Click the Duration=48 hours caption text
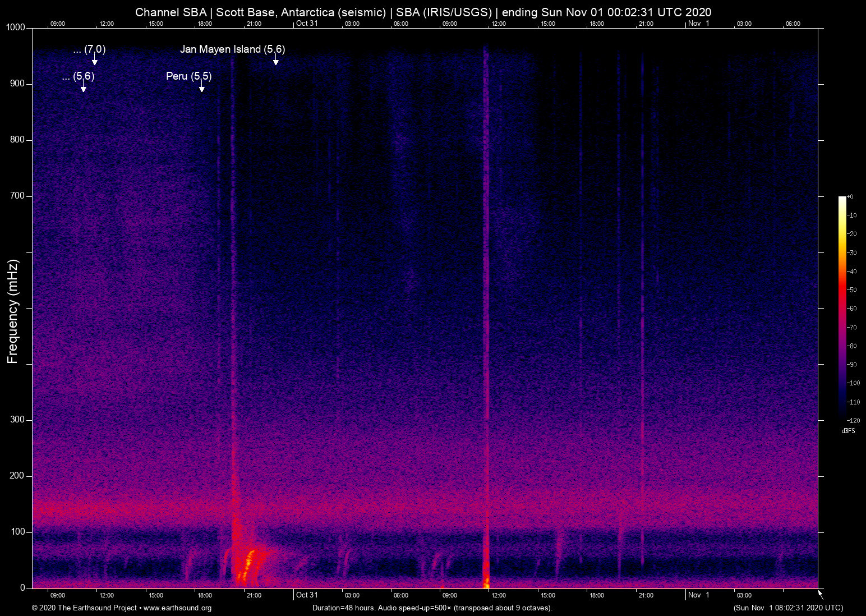866x616 pixels. click(432, 608)
